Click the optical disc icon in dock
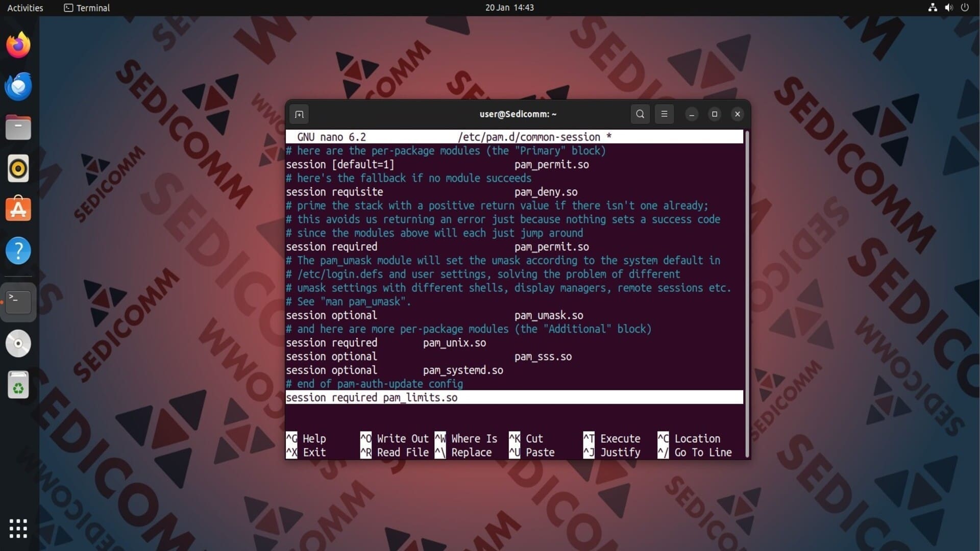Screen dimensions: 980x551 pos(18,343)
